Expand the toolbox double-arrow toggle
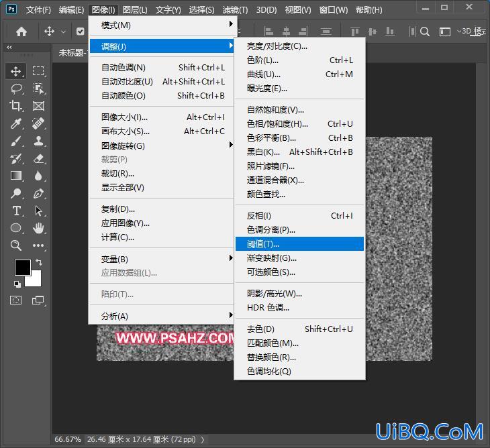 (9, 47)
